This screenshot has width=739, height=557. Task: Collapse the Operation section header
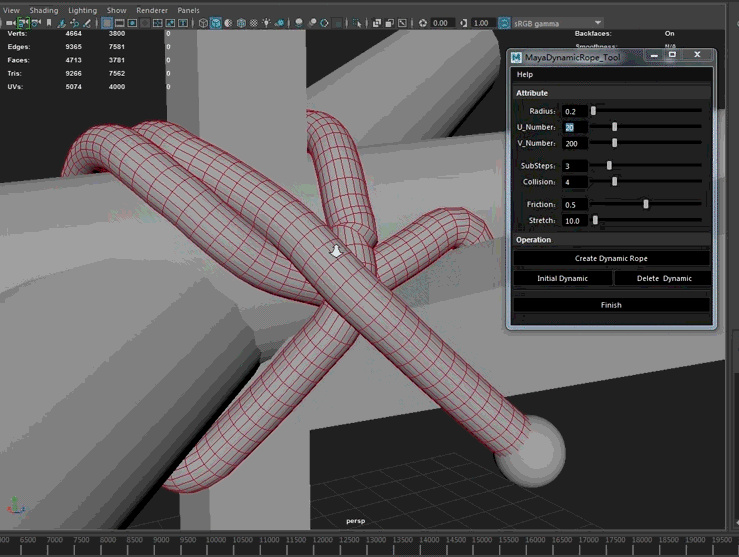point(611,239)
